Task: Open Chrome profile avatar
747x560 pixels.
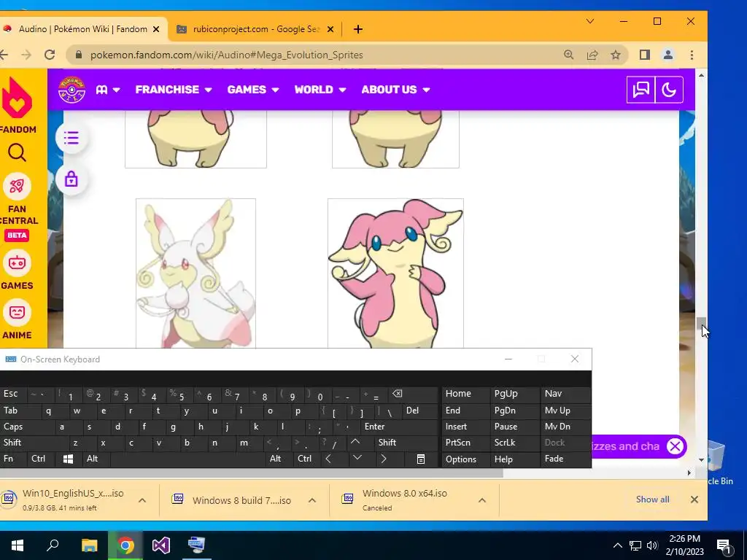Action: [668, 55]
